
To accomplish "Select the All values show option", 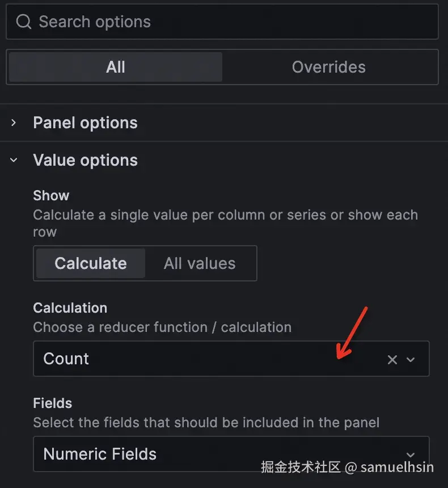I will pyautogui.click(x=200, y=263).
